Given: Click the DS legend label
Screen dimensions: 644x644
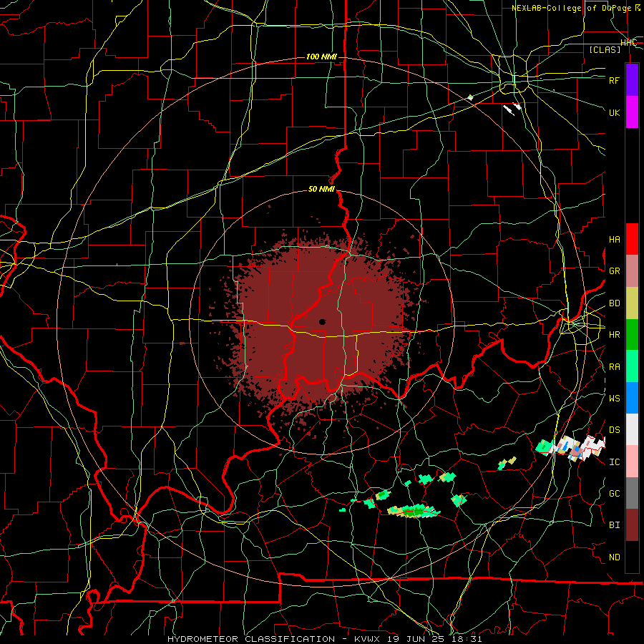Looking at the screenshot, I should [x=615, y=430].
